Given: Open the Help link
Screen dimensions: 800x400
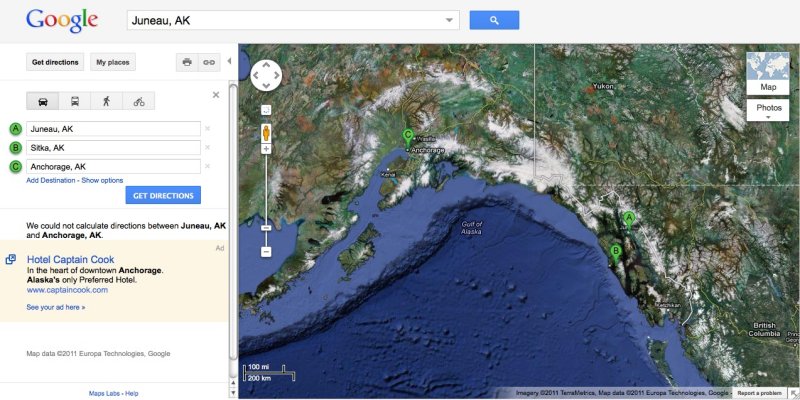Looking at the screenshot, I should point(132,393).
